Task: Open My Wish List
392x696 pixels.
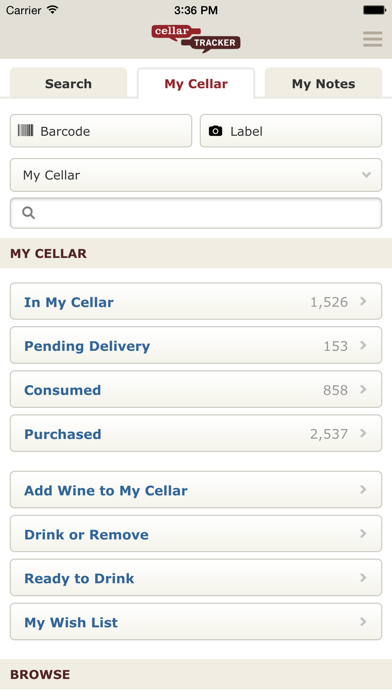Action: 196,621
